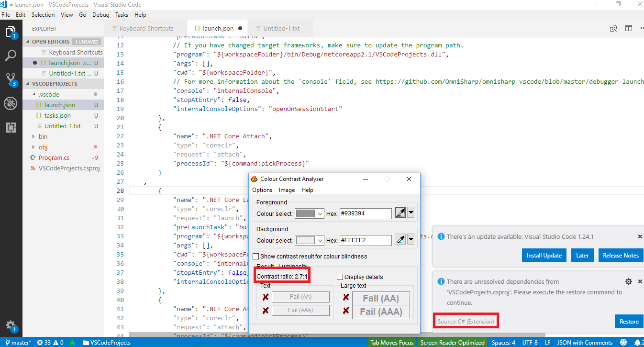Open the Extensions view in activity bar
Viewport: 644px width, 347px height.
(11, 127)
